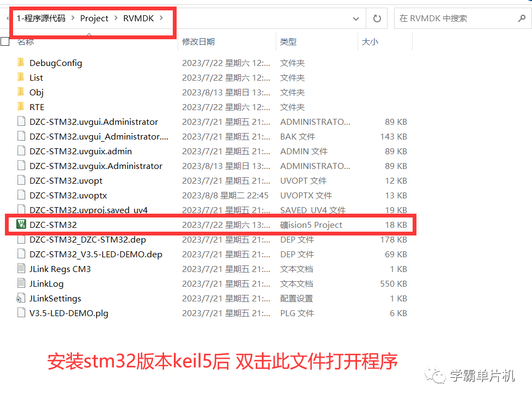
Task: Expand the chevron after RVMDK breadcrumb
Action: coord(161,17)
